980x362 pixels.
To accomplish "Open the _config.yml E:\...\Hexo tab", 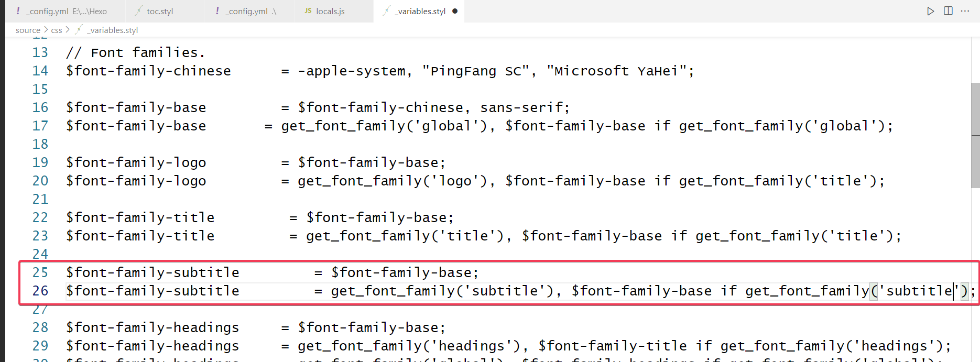I will 66,11.
